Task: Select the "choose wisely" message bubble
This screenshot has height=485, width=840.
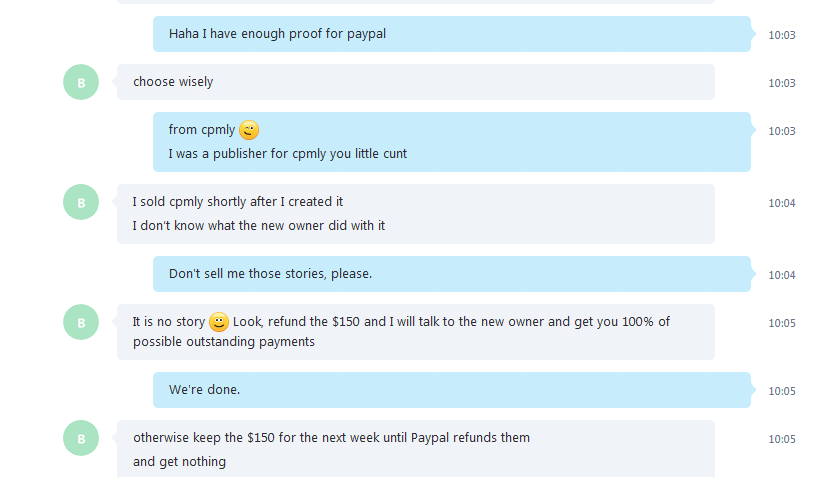Action: (416, 82)
